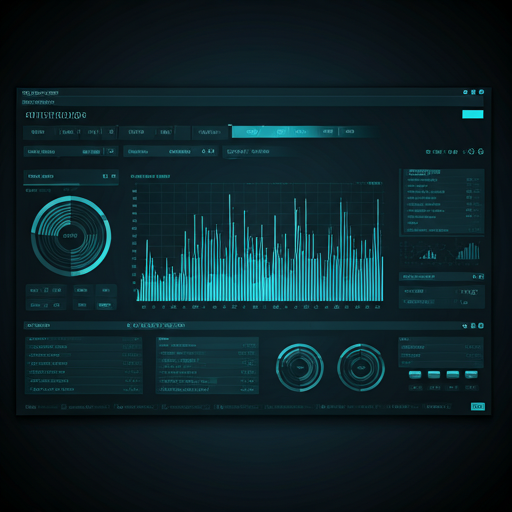Click the middle icon at the end of the wide section header bar

[473, 326]
